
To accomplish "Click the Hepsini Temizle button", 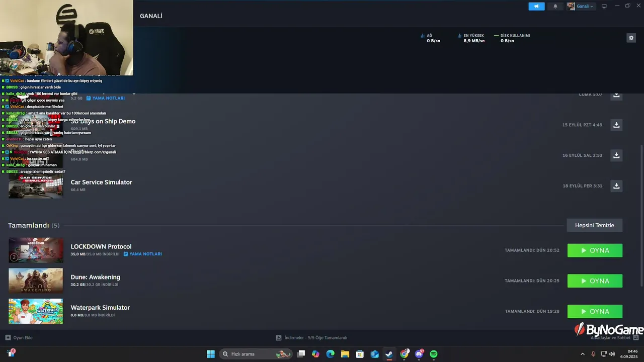I will click(595, 225).
